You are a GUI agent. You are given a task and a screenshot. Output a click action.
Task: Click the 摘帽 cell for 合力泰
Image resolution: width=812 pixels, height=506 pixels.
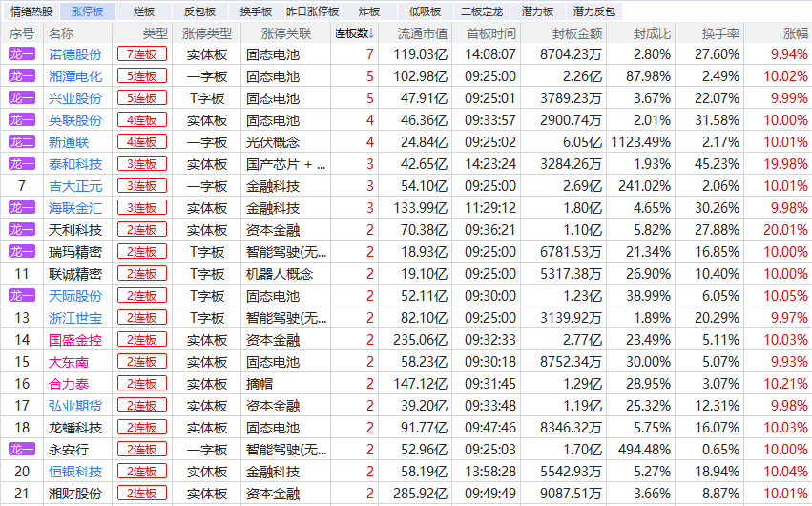click(x=260, y=384)
